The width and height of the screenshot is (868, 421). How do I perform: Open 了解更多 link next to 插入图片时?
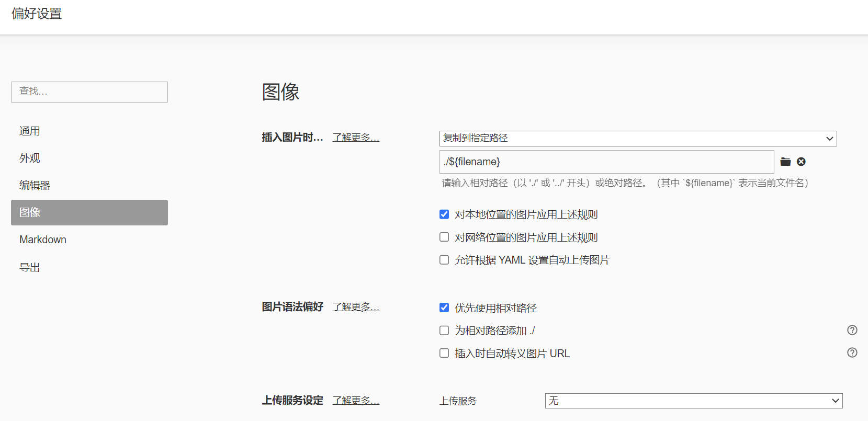[x=356, y=138]
